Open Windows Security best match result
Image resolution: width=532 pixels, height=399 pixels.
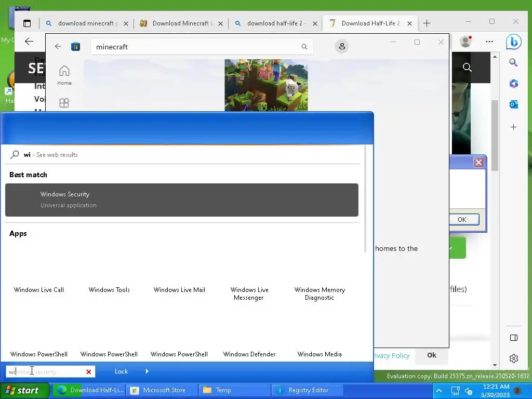coord(182,200)
